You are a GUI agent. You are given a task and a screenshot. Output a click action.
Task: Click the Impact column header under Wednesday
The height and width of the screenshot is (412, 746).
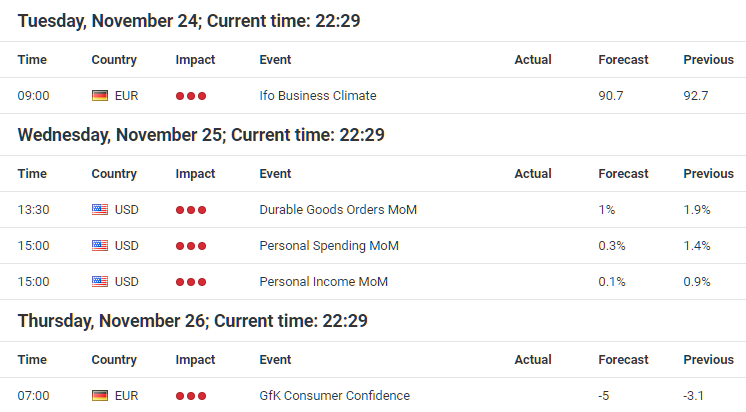point(195,174)
